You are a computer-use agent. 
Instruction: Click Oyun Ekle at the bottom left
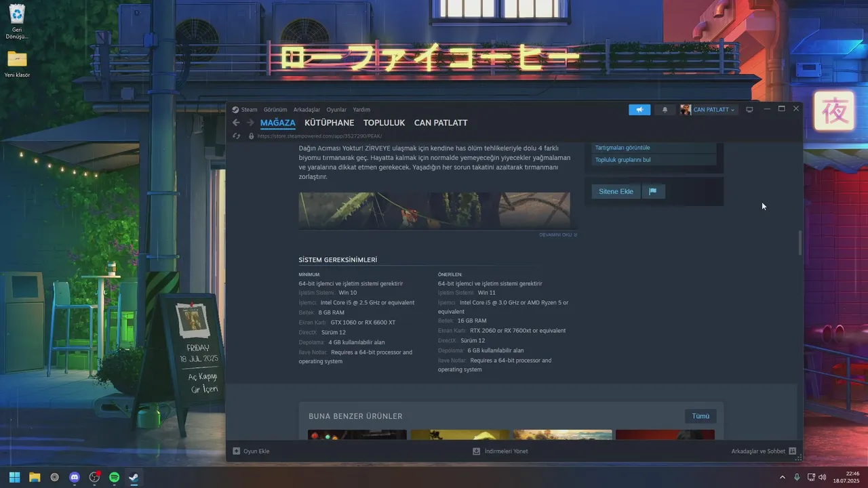[251, 451]
